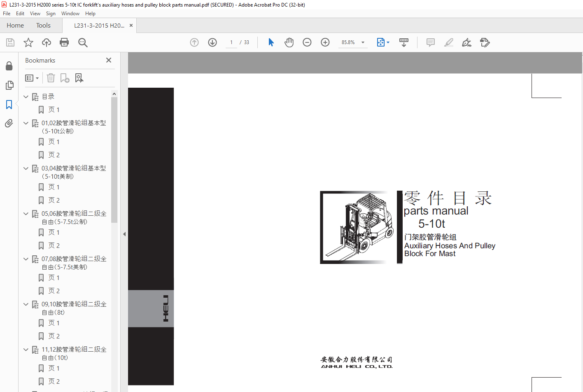583x392 pixels.
Task: Select the 目录 bookmark entry
Action: coord(48,97)
